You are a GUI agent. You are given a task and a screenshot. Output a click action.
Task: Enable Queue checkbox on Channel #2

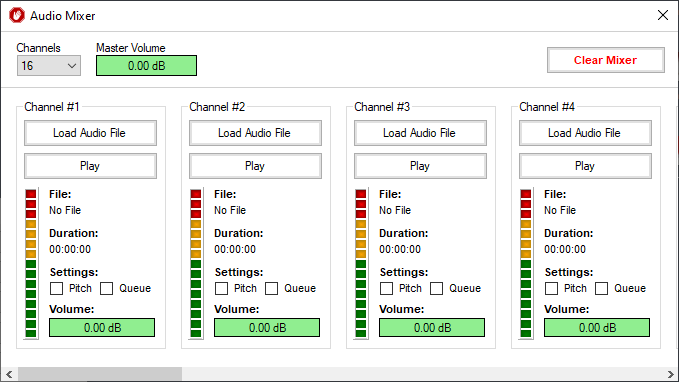[272, 288]
